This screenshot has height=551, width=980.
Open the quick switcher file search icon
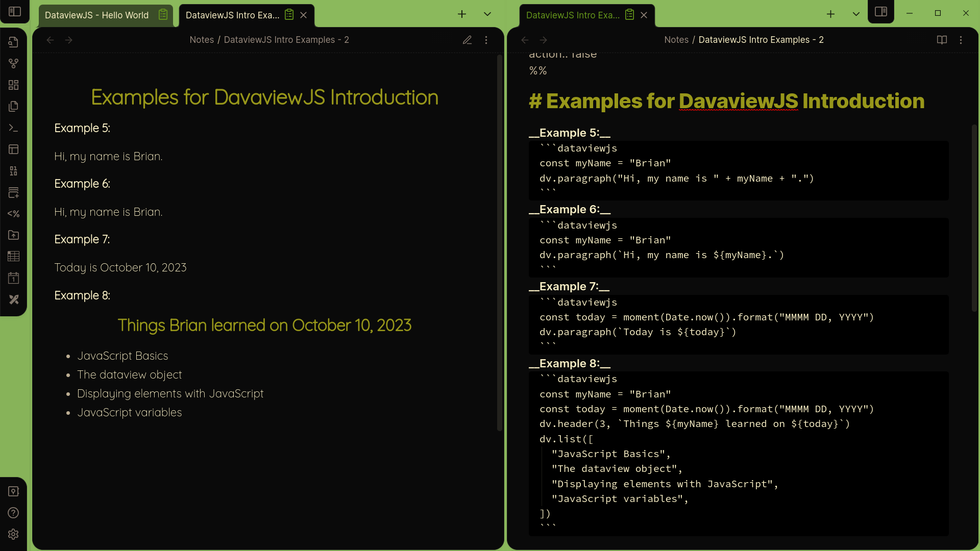click(14, 42)
